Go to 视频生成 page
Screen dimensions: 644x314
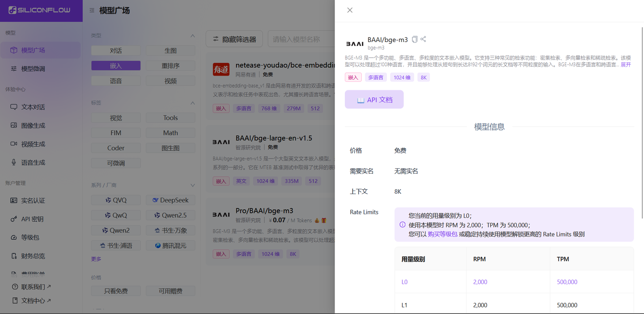click(40, 144)
